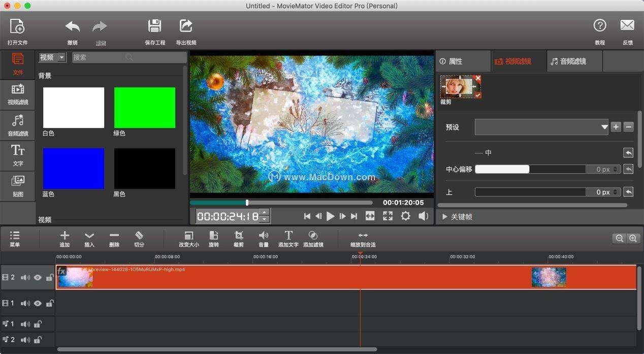Open preview settings gear
Viewport: 644px width, 354px height.
click(405, 216)
